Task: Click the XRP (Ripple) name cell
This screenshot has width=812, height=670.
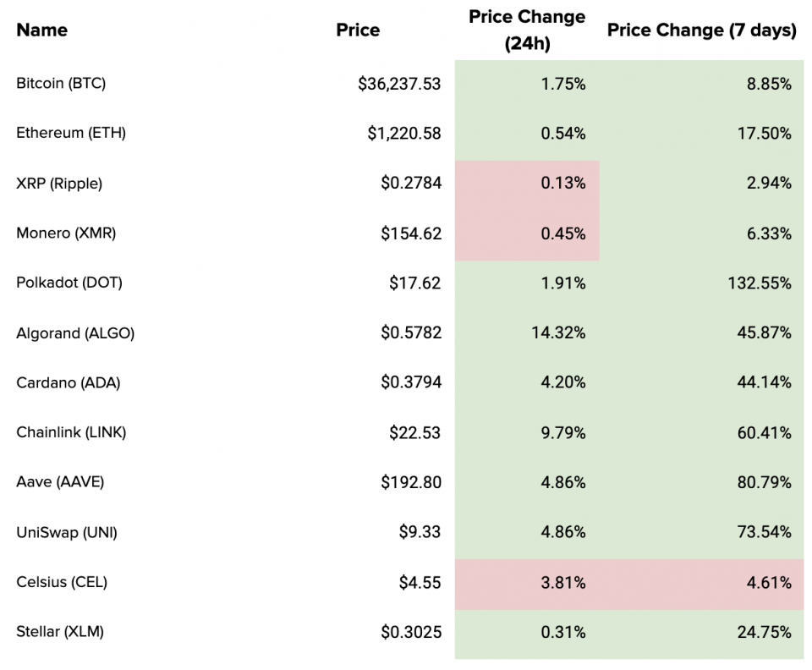Action: coord(59,184)
